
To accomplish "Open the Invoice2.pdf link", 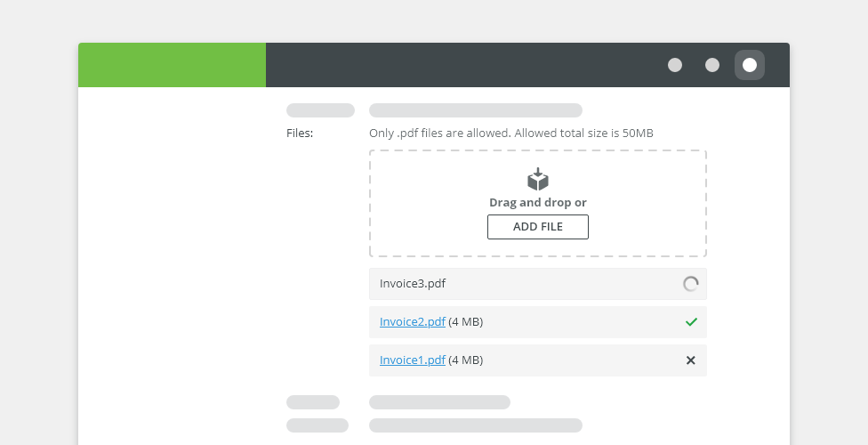I will coord(413,322).
